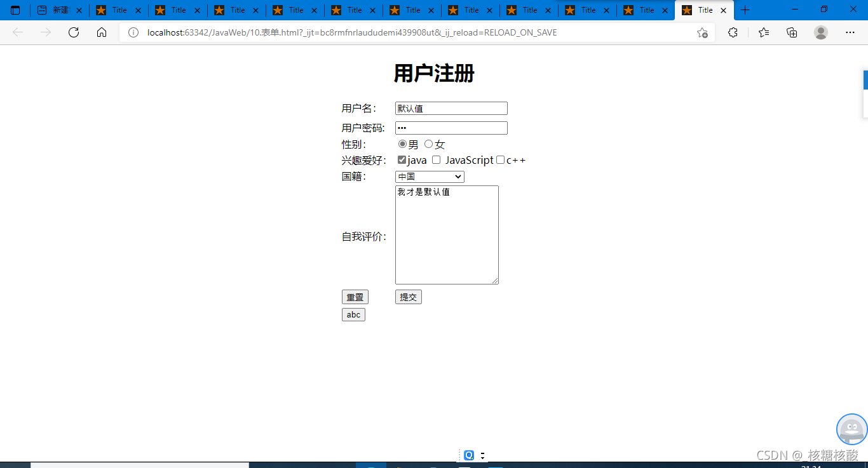View site information icon in address bar
Screen dimensions: 868x468
point(133,32)
